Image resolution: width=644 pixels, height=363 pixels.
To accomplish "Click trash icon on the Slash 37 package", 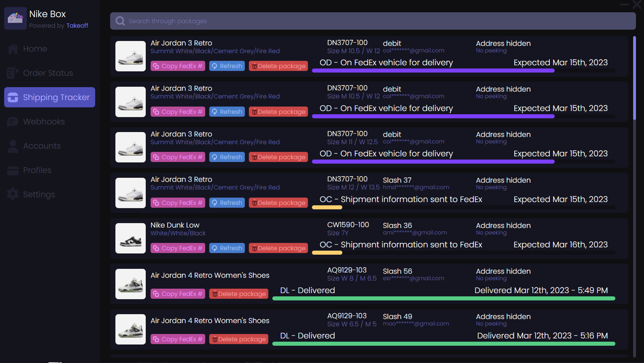I will click(x=254, y=203).
